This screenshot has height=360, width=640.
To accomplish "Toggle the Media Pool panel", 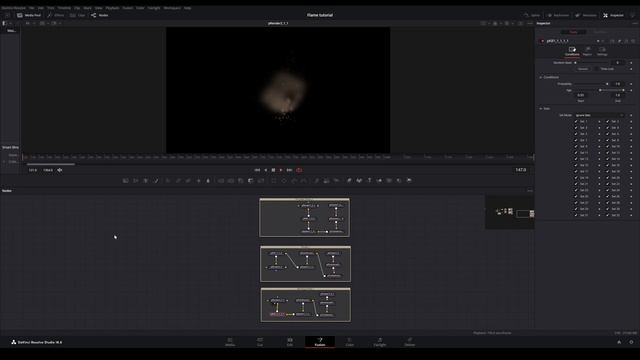I will [x=29, y=15].
